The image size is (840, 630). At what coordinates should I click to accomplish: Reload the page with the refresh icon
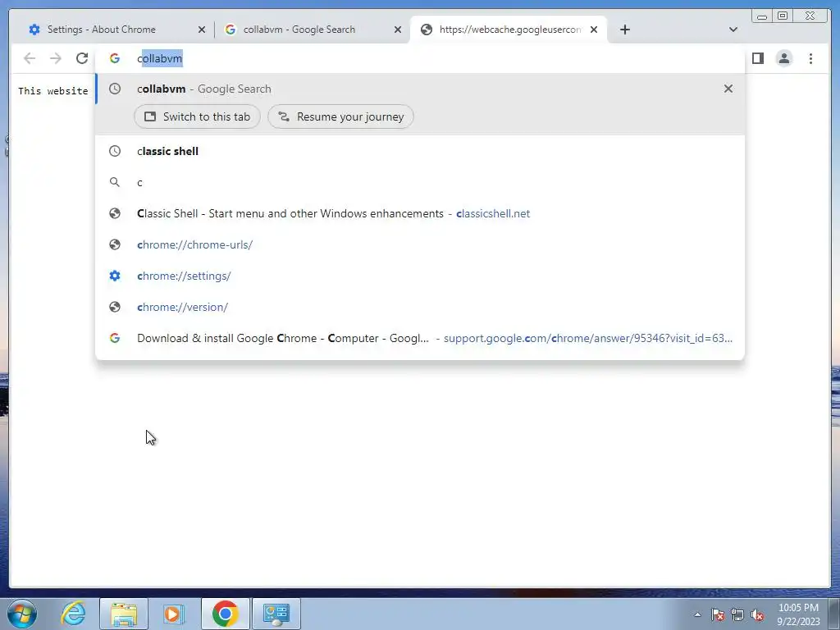click(x=82, y=58)
